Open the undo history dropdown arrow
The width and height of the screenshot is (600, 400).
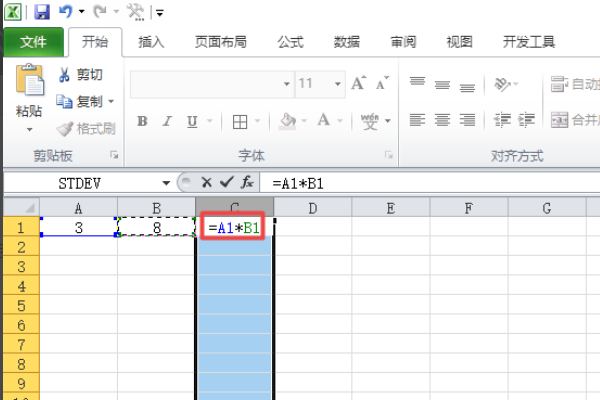[82, 12]
